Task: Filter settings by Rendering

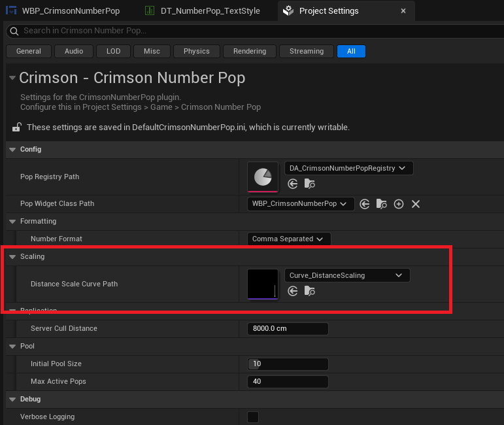Action: coord(250,52)
